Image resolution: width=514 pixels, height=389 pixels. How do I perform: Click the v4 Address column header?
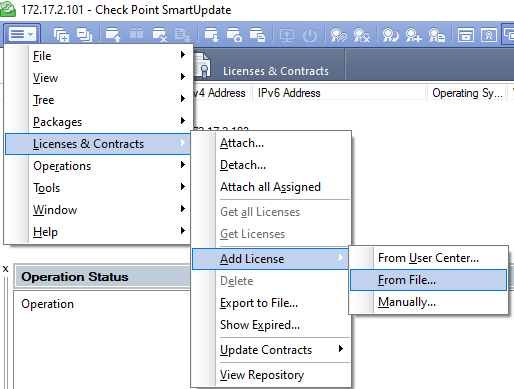point(222,93)
